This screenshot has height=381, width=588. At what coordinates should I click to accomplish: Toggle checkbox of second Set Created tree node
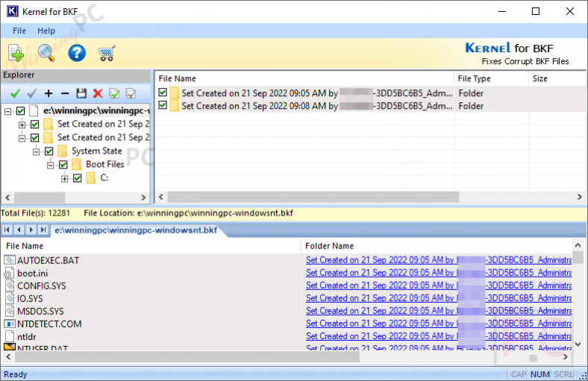[35, 137]
